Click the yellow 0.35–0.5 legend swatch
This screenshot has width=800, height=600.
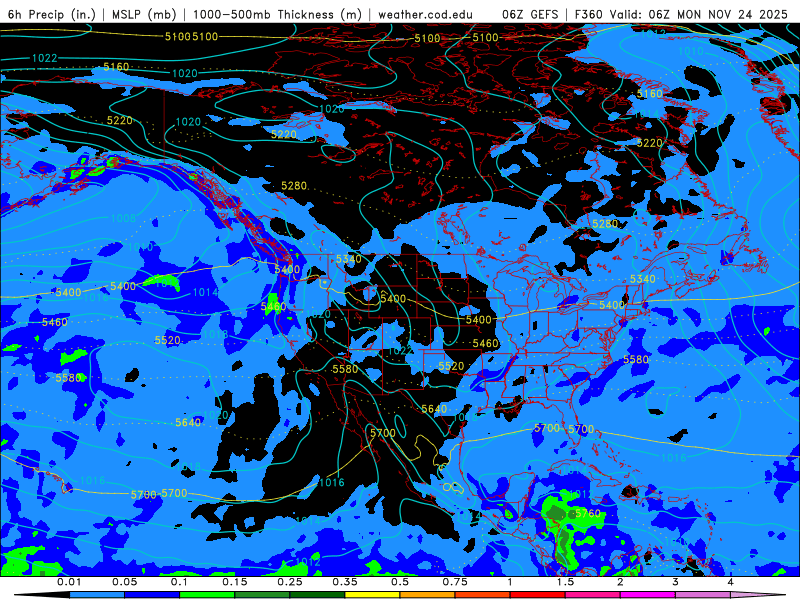pos(372,595)
